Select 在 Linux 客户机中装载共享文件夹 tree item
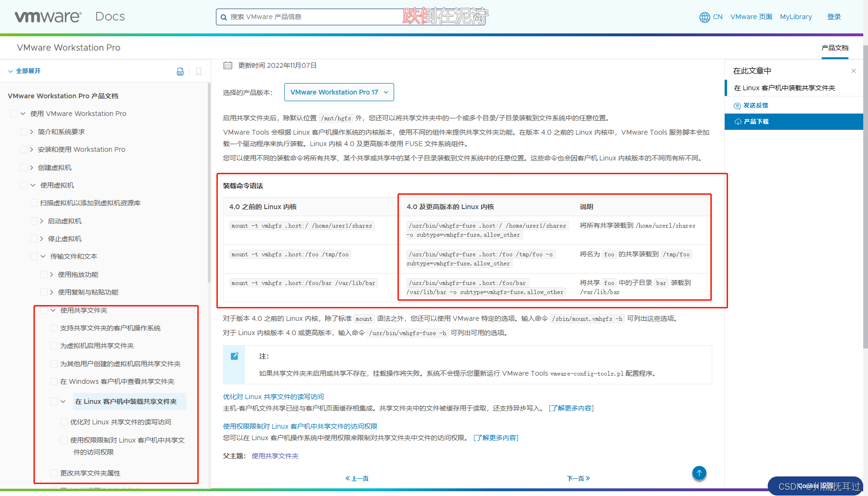The width and height of the screenshot is (868, 496). [126, 401]
